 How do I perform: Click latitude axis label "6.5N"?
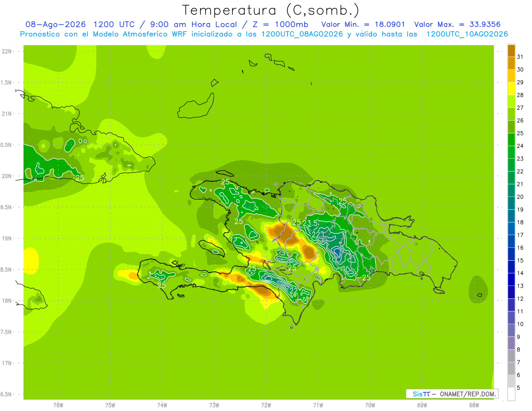click(x=7, y=394)
